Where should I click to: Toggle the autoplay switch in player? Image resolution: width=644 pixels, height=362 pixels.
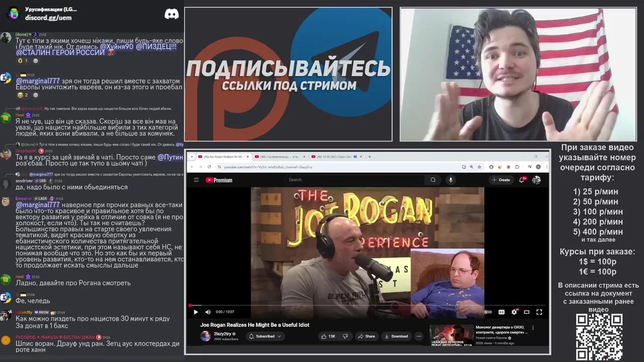[x=488, y=312]
